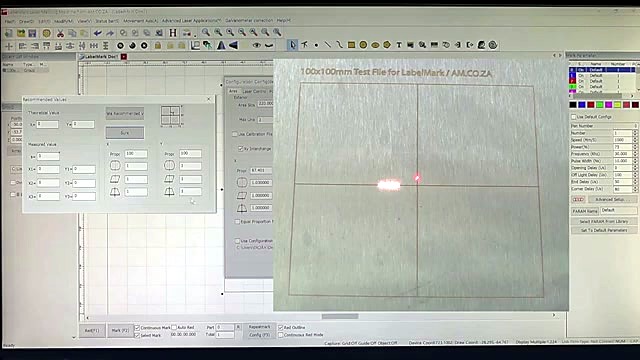This screenshot has width=640, height=360.
Task: Click the last zoom magnifier icon
Action: click(x=277, y=33)
